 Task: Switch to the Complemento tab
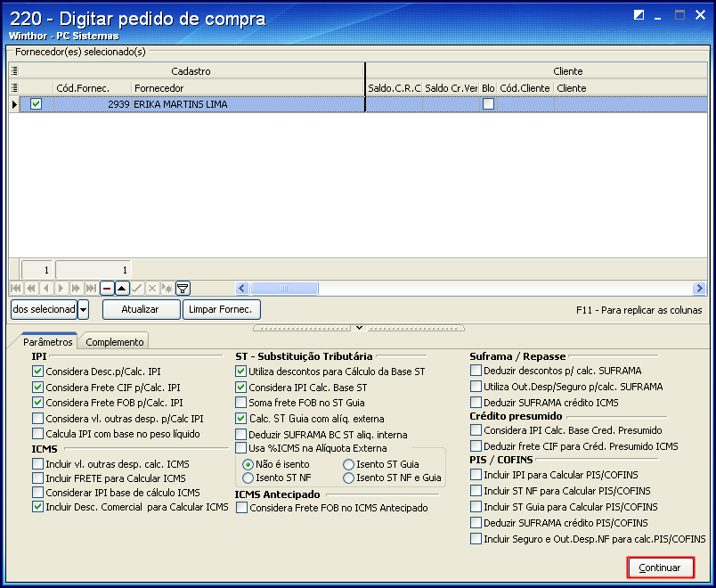pos(114,342)
